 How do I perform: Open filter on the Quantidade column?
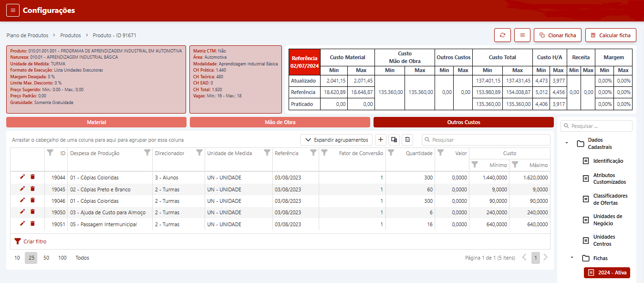click(391, 153)
